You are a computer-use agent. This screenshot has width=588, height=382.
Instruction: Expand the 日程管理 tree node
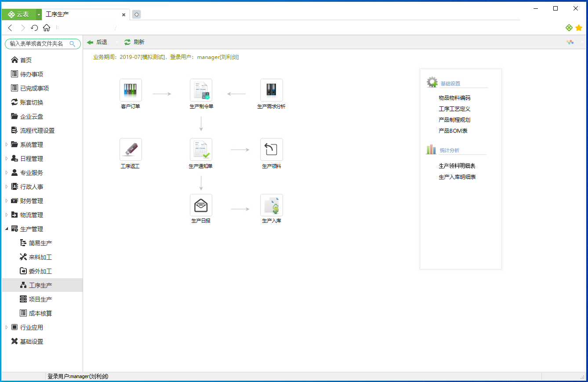coord(7,159)
